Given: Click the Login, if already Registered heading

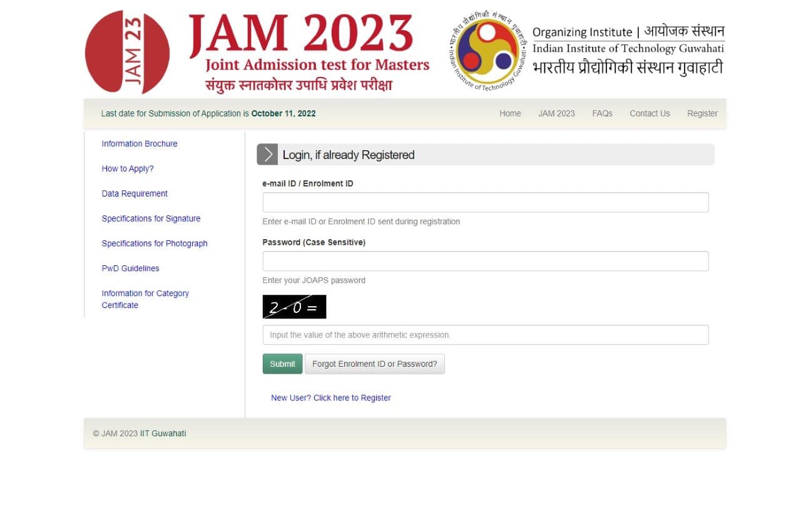Looking at the screenshot, I should 349,155.
